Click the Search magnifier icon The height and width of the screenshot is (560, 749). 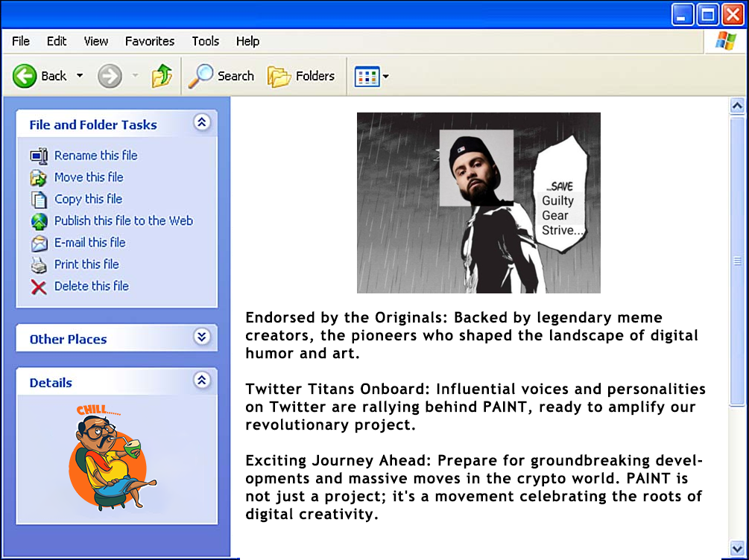point(200,76)
